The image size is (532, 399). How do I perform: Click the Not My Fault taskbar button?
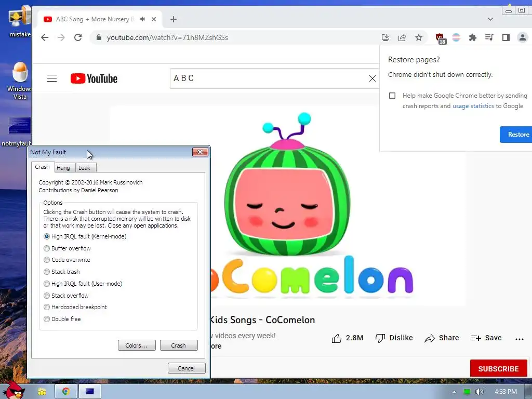90,392
